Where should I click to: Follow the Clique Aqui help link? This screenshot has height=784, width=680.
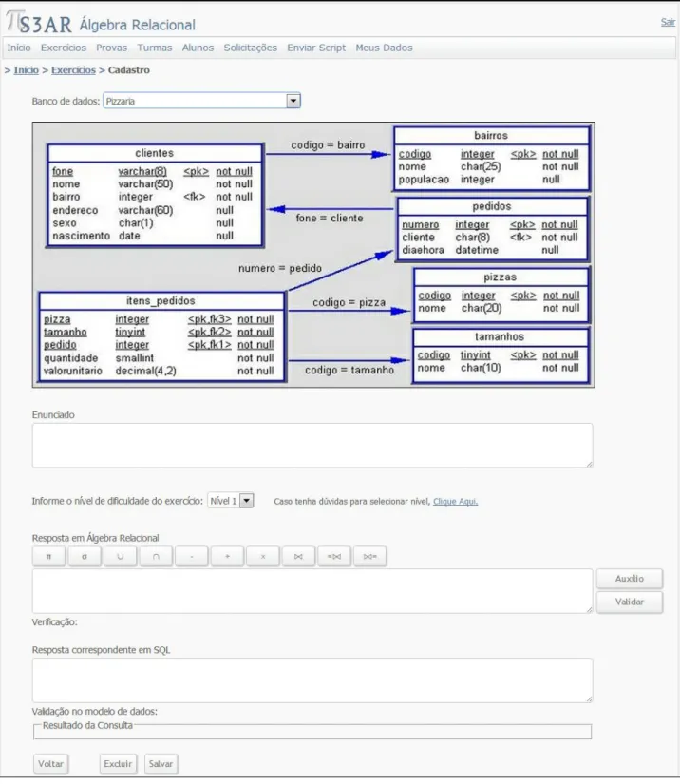pos(455,501)
